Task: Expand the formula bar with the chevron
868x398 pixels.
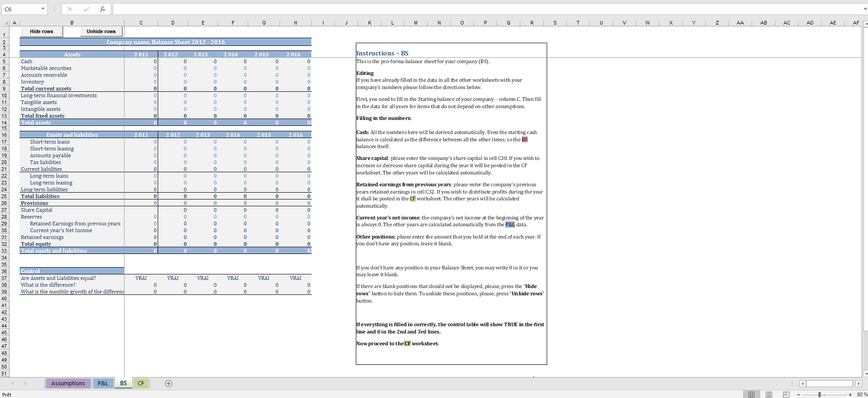Action: [x=865, y=9]
